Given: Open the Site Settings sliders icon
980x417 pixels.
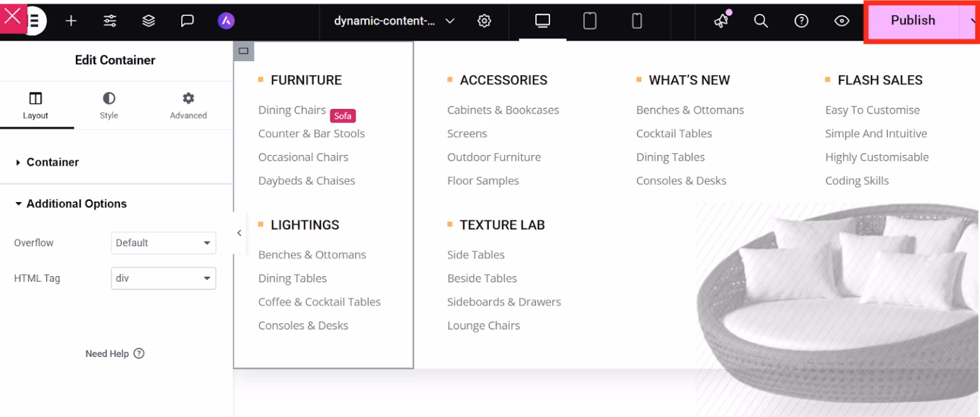Looking at the screenshot, I should (109, 20).
